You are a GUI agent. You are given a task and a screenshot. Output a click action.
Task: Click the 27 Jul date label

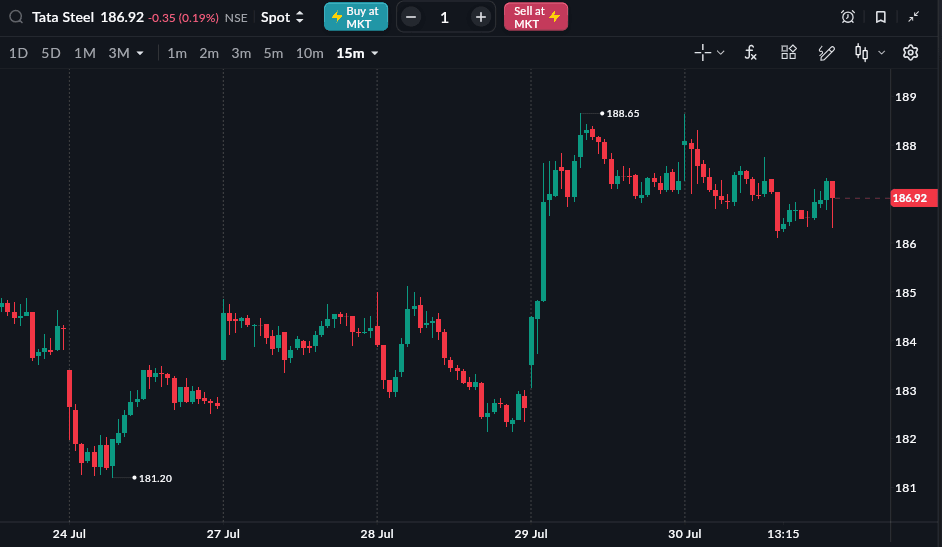(x=223, y=534)
